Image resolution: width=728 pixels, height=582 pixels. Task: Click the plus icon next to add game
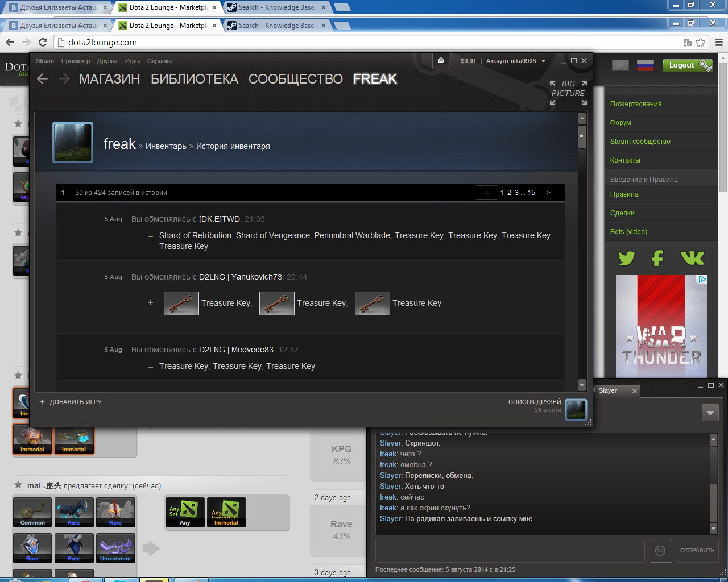click(42, 402)
